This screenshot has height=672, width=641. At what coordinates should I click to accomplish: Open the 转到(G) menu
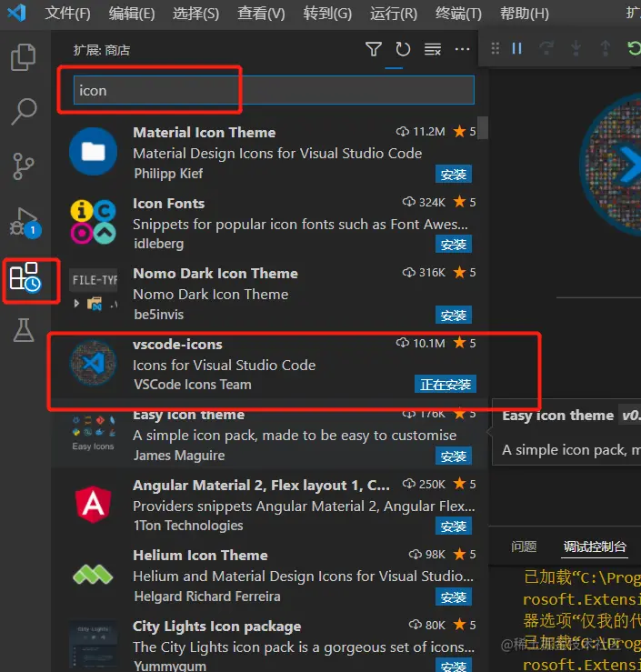327,14
